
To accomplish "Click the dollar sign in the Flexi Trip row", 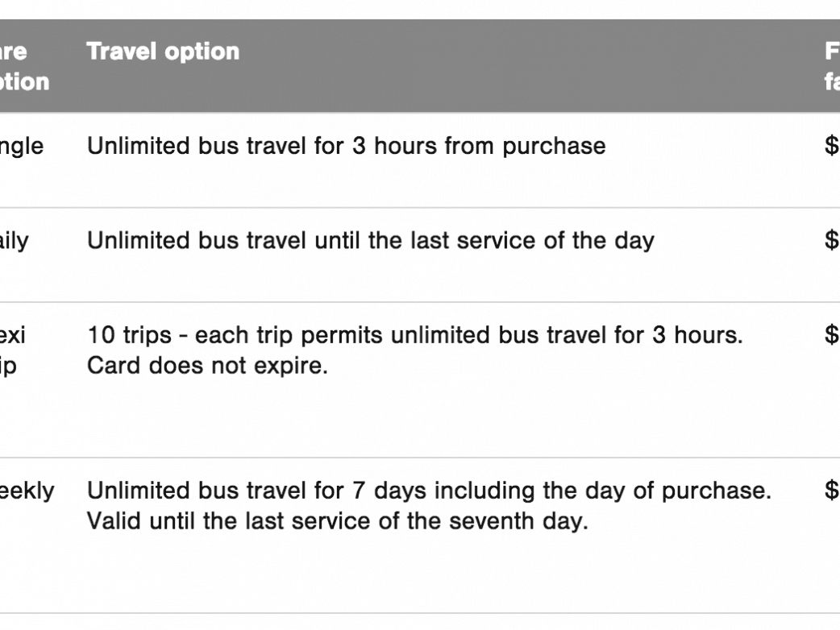I will pos(831,335).
